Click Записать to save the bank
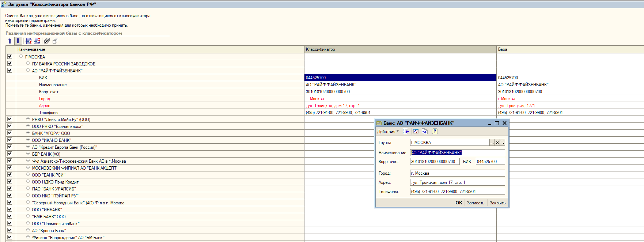Image resolution: width=644 pixels, height=242 pixels. click(x=476, y=203)
